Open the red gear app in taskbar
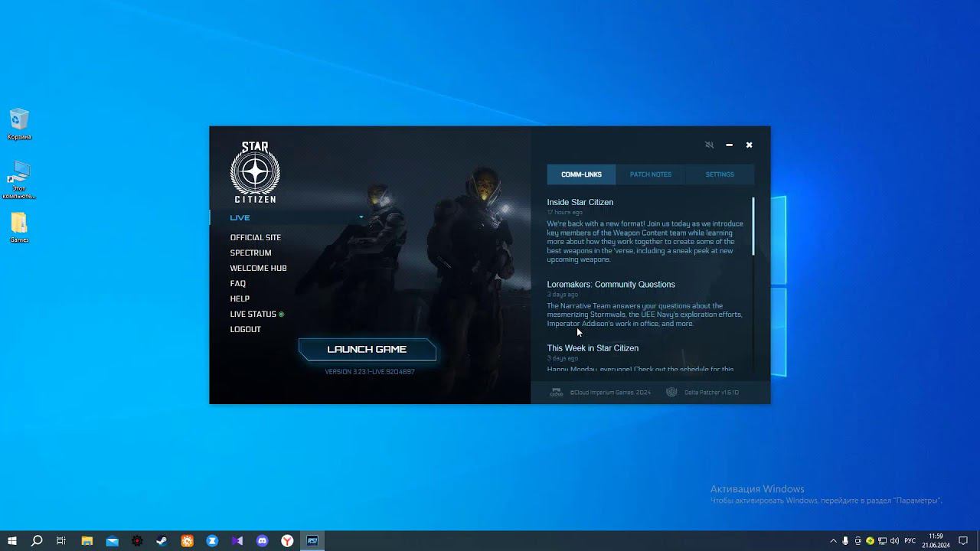Viewport: 980px width, 551px height. [137, 540]
